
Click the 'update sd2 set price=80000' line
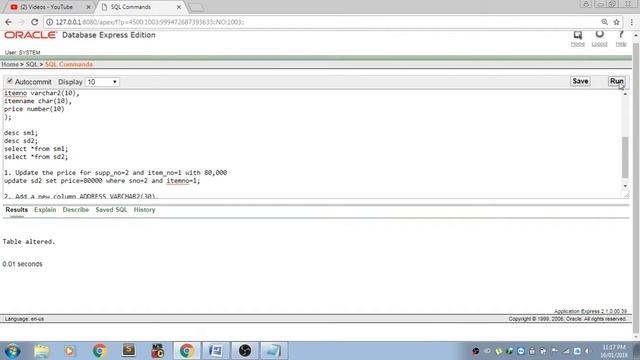102,181
